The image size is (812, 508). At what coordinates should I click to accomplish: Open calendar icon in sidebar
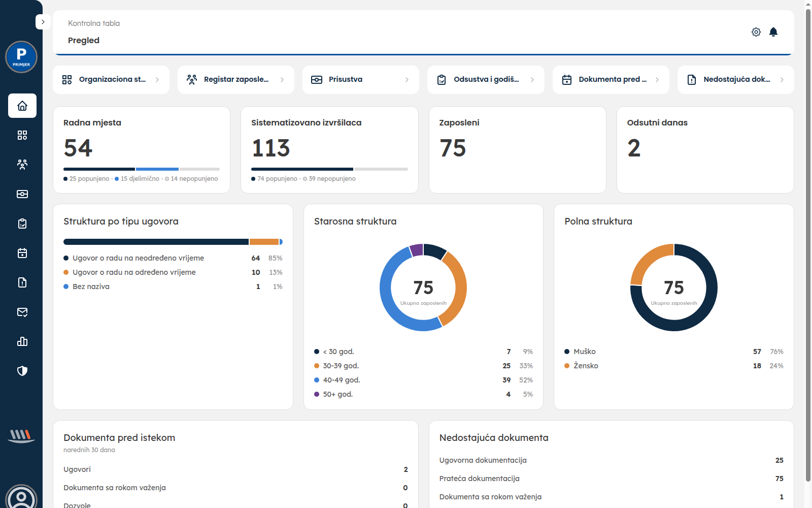click(22, 253)
